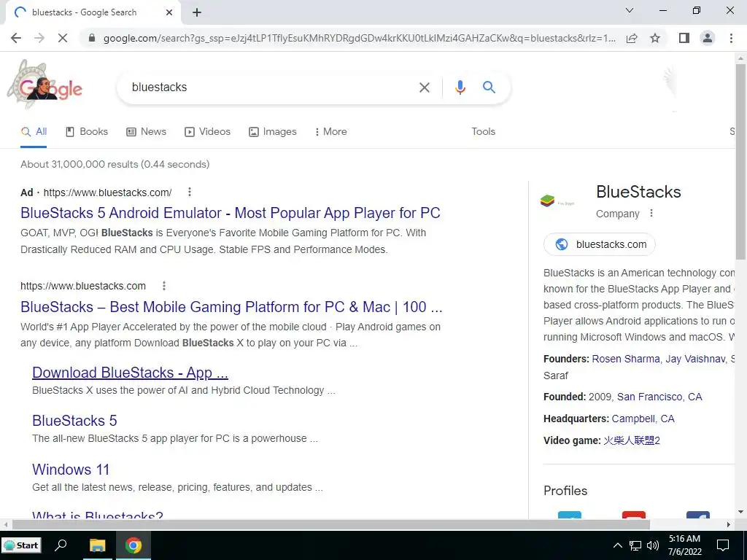The image size is (747, 560).
Task: Click the address bar lock icon
Action: tap(92, 38)
